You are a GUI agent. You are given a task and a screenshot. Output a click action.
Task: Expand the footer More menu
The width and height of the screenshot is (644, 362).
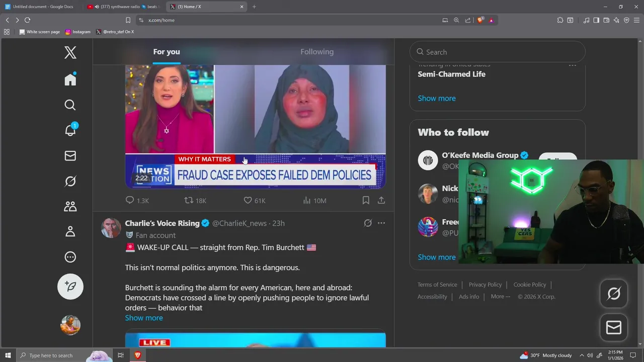[x=501, y=297]
